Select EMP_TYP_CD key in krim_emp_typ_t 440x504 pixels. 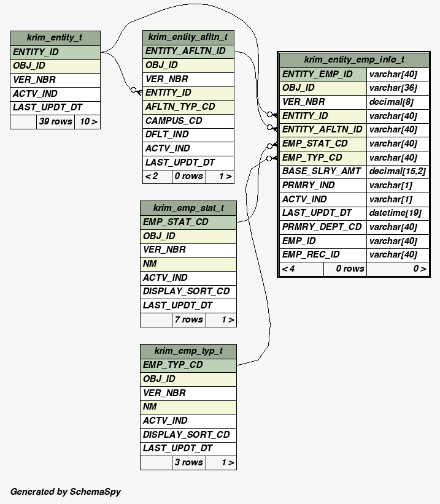[x=188, y=365]
